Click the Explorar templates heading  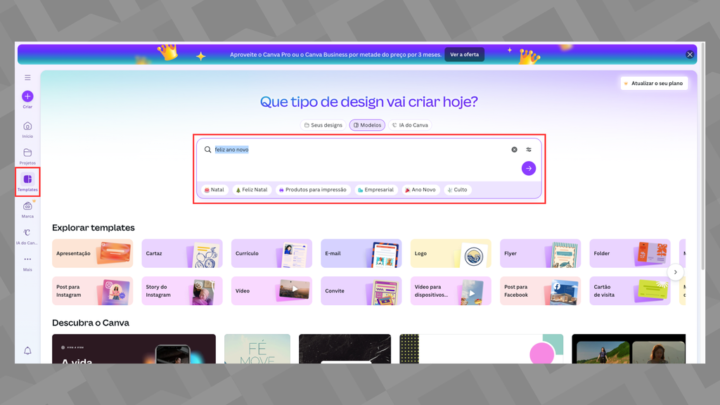point(93,228)
